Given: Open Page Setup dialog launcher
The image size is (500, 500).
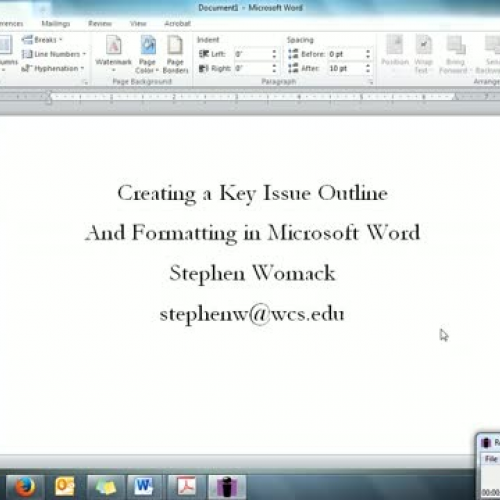Looking at the screenshot, I should coord(85,82).
